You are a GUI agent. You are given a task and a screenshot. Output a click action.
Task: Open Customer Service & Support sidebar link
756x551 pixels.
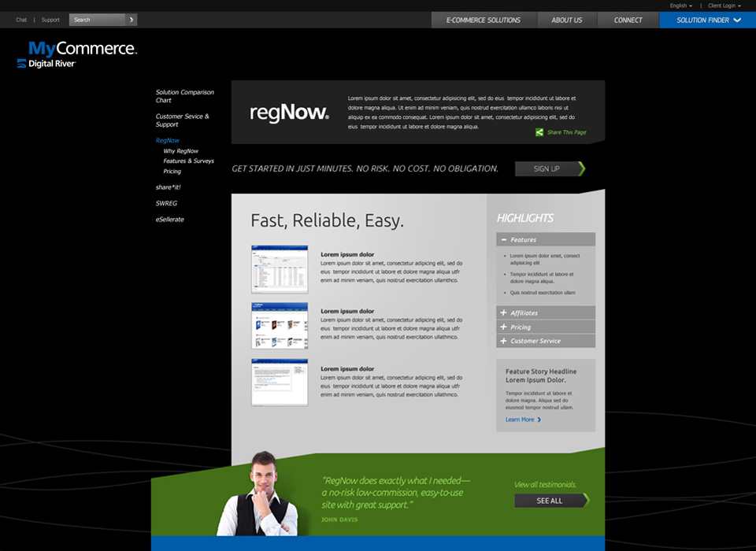(x=182, y=120)
